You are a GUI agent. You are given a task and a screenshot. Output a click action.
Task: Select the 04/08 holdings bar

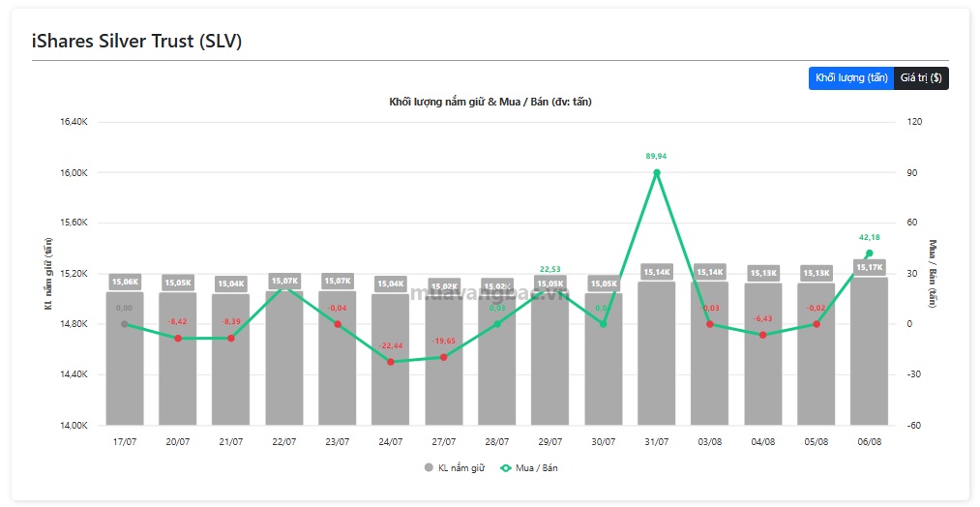point(762,354)
